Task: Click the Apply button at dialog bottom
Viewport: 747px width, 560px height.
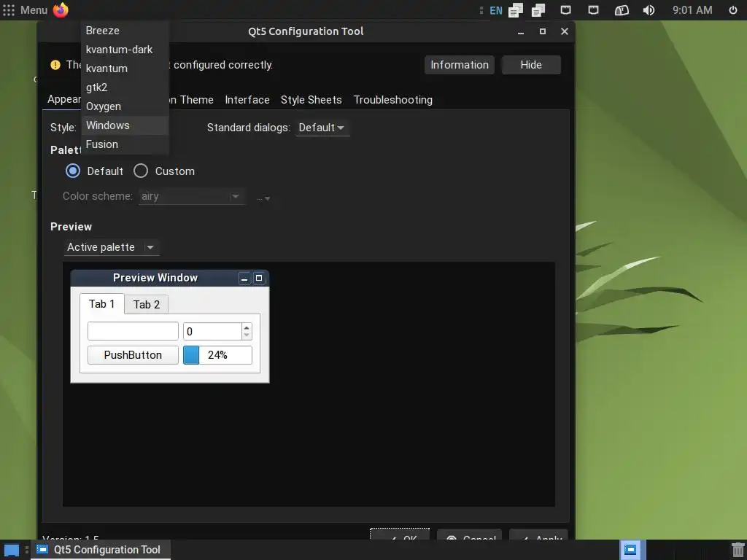Action: (x=538, y=534)
